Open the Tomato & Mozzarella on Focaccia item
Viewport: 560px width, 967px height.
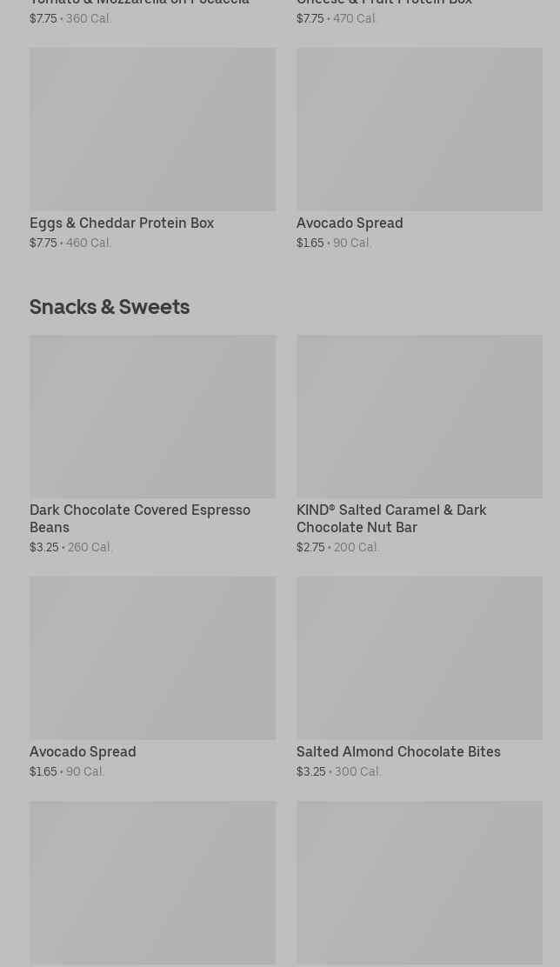point(139,3)
